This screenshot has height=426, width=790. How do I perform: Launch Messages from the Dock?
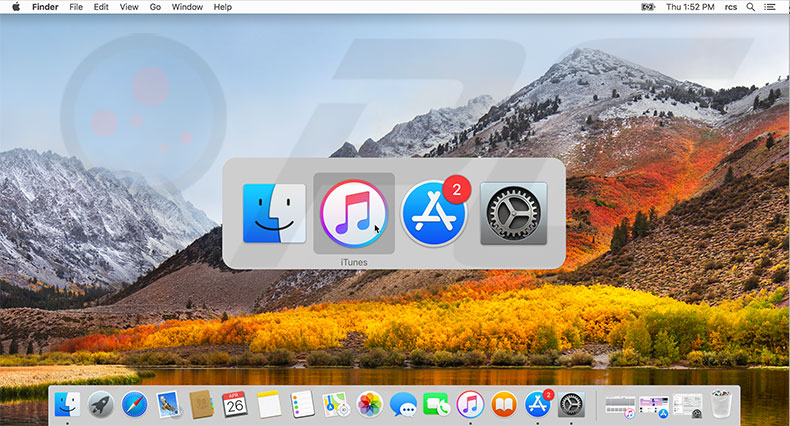click(x=403, y=405)
